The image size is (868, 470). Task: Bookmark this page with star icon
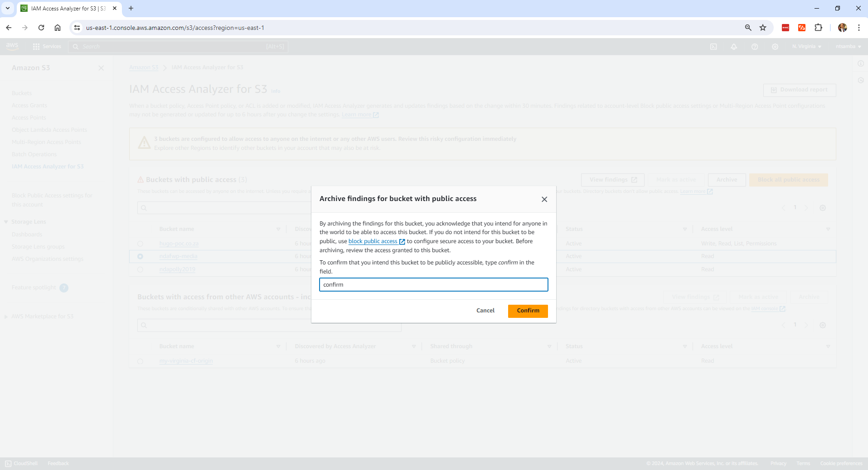[763, 28]
